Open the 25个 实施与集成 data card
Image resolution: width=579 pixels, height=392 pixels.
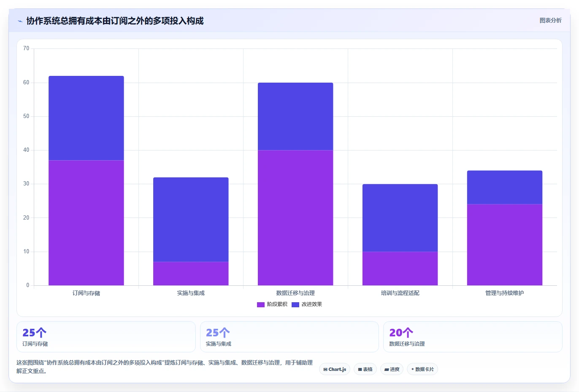[289, 337]
